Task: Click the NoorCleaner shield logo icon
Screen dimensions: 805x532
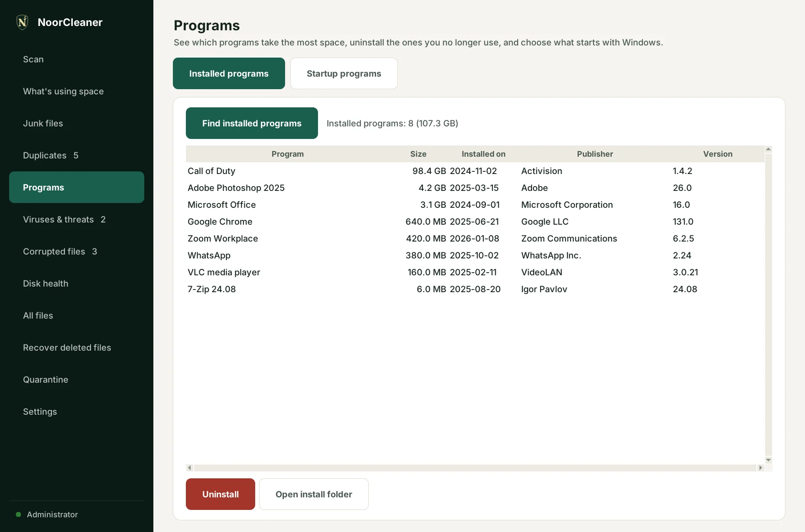Action: 22,22
